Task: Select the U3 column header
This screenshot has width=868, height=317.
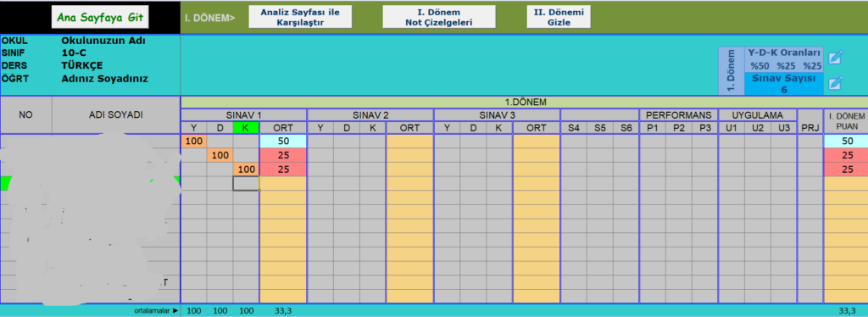Action: coord(783,128)
